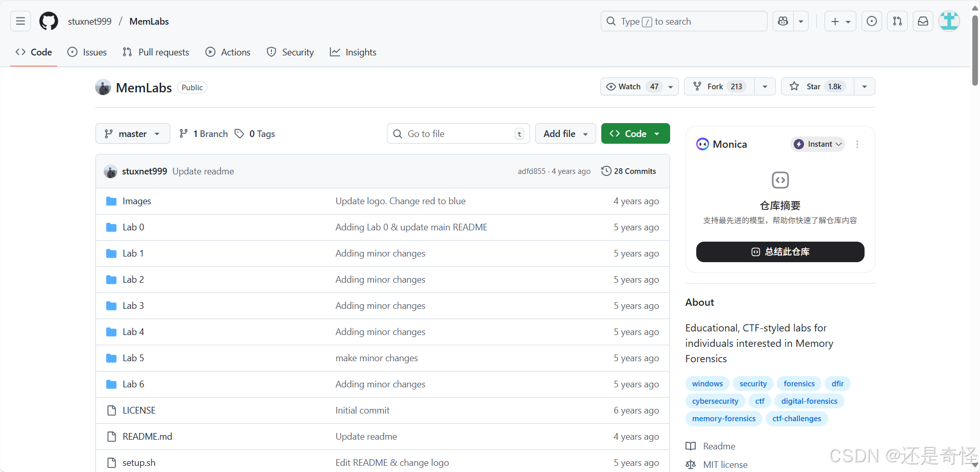Open the hamburger navigation menu

pos(21,21)
